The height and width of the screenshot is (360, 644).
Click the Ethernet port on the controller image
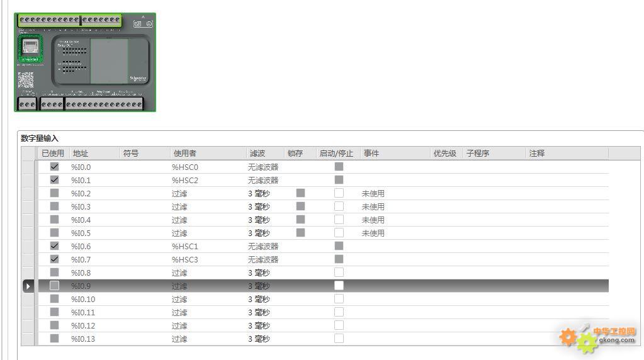30,48
